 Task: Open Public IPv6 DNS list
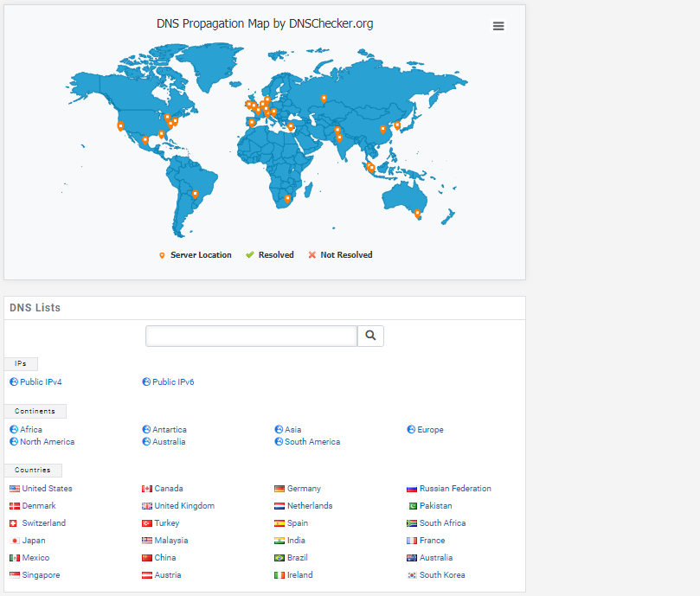pyautogui.click(x=173, y=381)
